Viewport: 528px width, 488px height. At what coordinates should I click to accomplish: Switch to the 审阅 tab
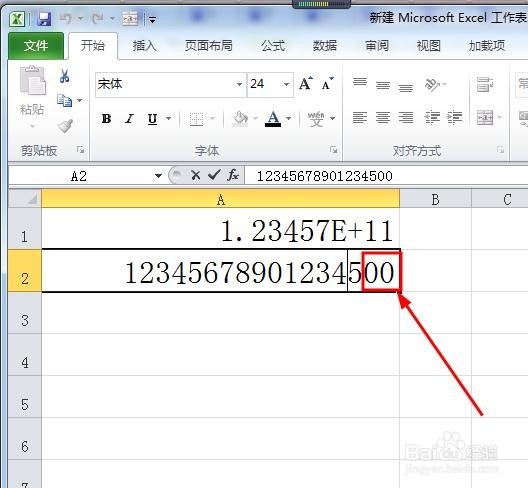pos(377,46)
